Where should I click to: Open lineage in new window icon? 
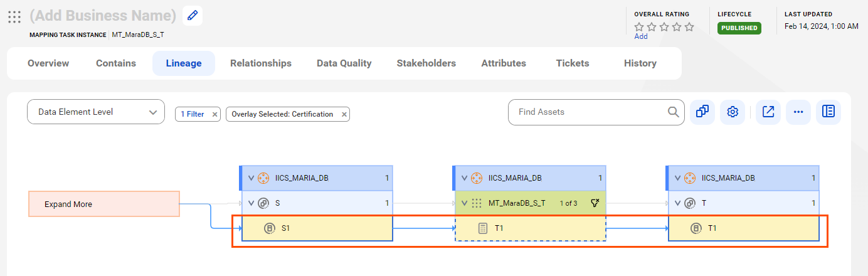tap(768, 112)
